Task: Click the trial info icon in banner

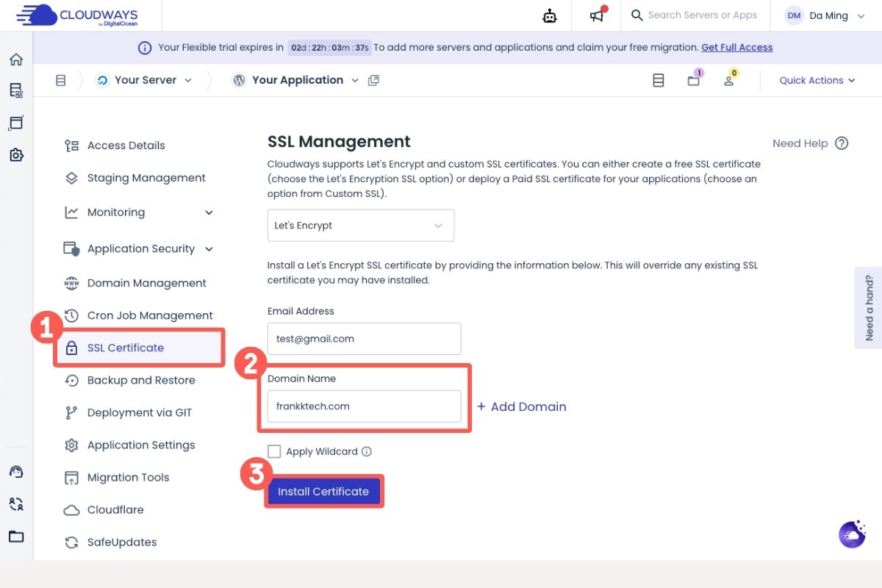Action: 146,48
